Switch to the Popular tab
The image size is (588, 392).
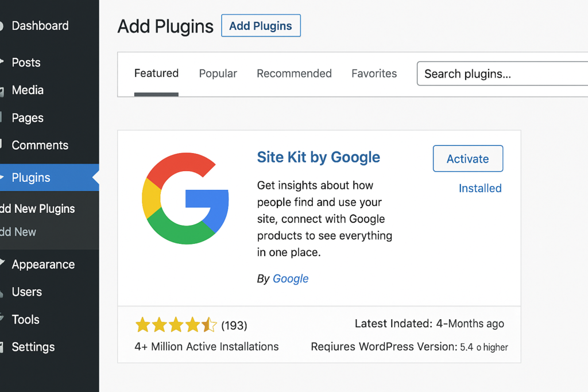(x=218, y=73)
